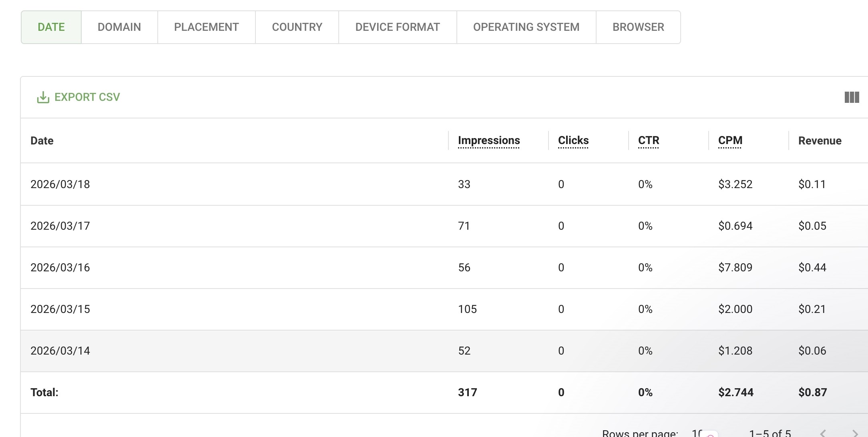Switch to Operating System tab
This screenshot has height=437, width=868.
pos(526,27)
